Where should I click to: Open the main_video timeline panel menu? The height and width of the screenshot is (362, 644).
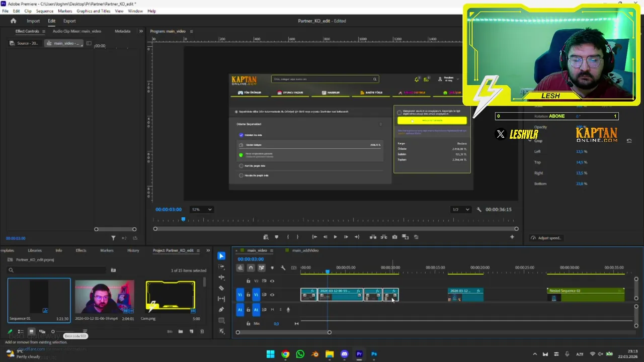click(x=272, y=250)
